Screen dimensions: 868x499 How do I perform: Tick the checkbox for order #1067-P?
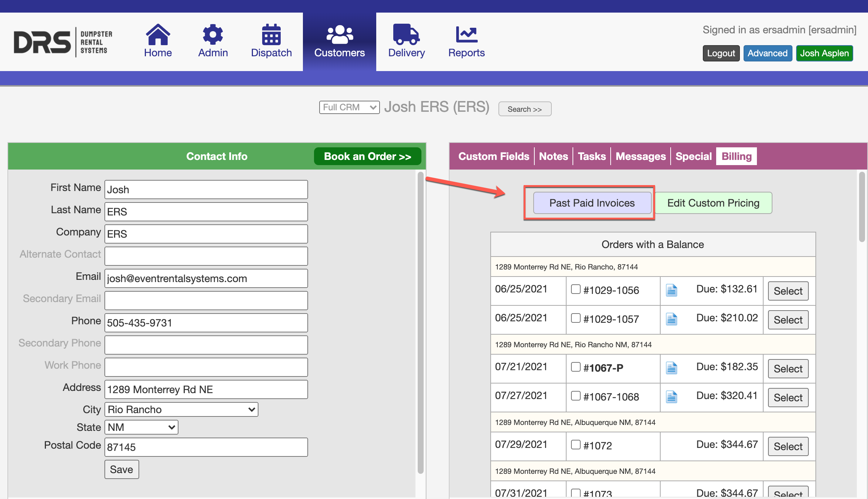pyautogui.click(x=575, y=367)
